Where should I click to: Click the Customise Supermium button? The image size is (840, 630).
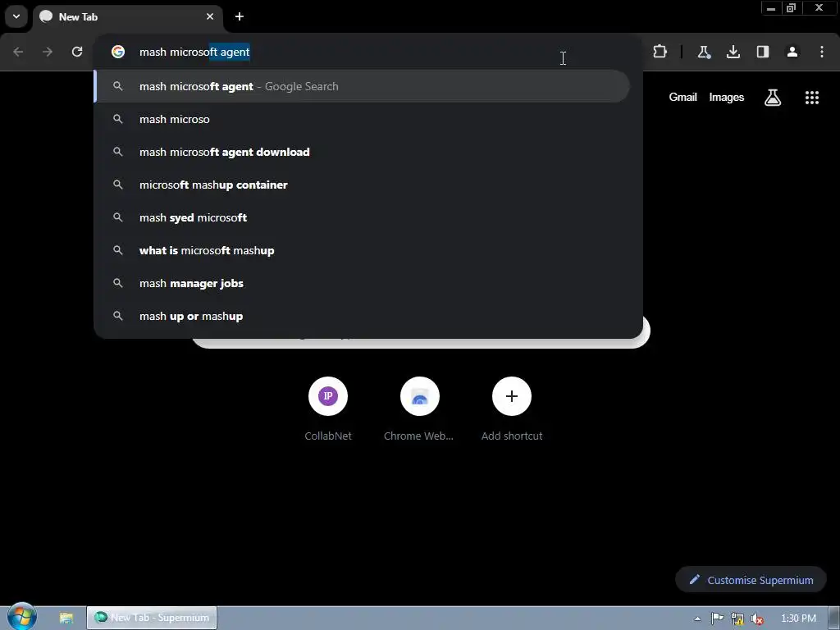[751, 580]
